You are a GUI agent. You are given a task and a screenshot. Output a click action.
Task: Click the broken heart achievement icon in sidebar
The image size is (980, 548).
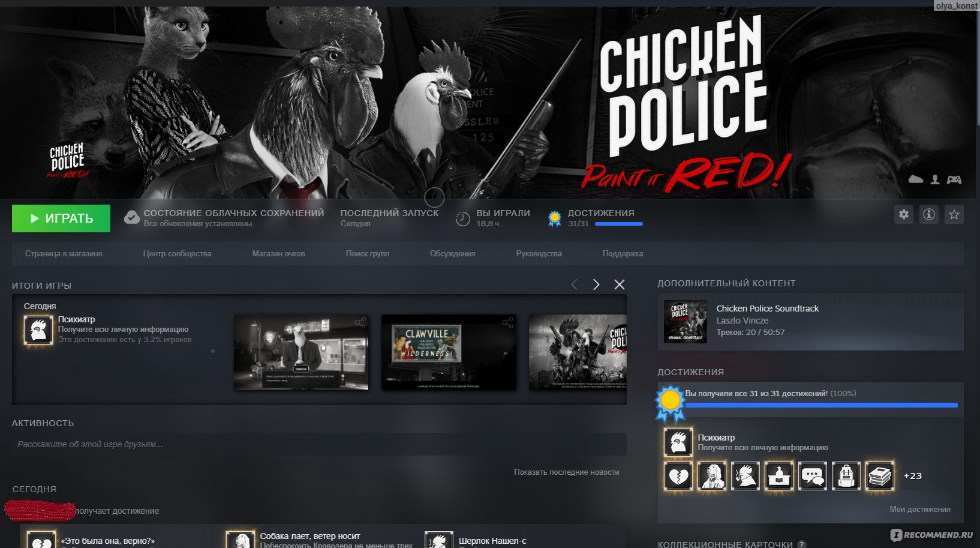pos(678,476)
